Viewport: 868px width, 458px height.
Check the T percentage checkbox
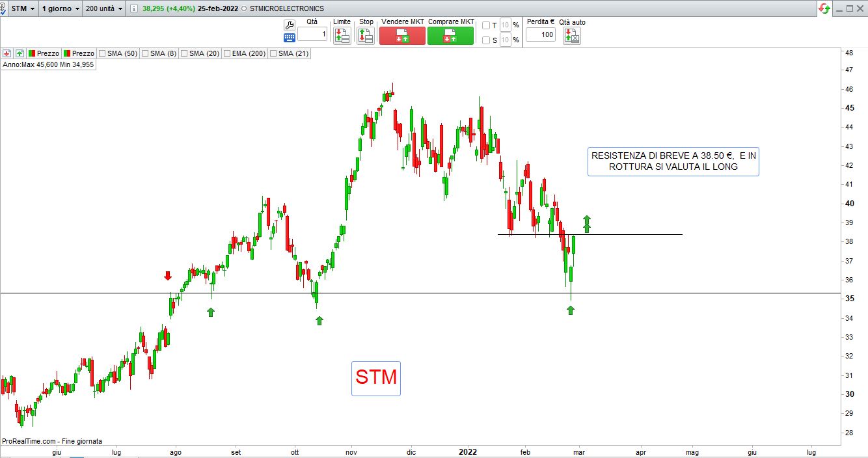click(x=487, y=25)
